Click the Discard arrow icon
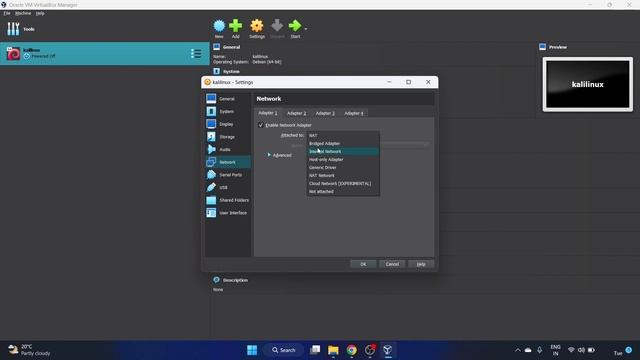The height and width of the screenshot is (360, 640). (277, 26)
